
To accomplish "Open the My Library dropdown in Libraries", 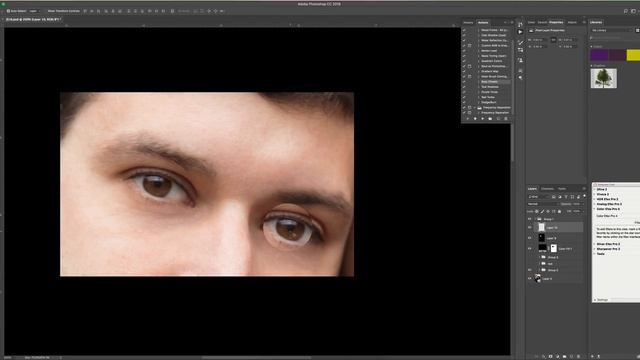I will 612,30.
